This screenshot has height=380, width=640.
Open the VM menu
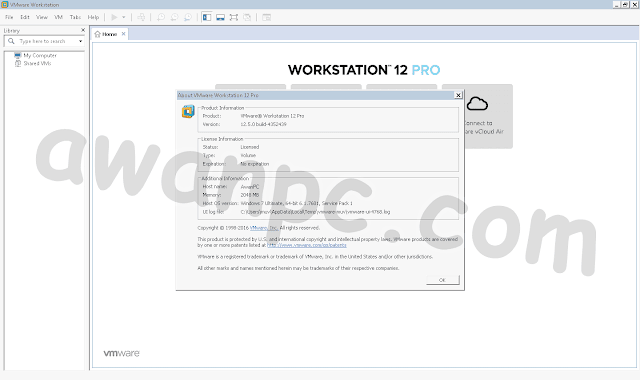point(59,17)
